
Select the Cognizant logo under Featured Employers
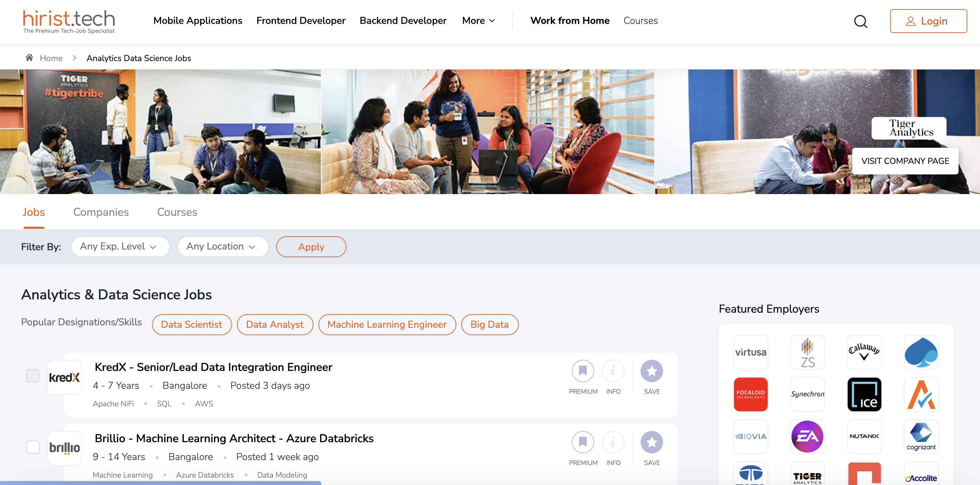pyautogui.click(x=921, y=436)
